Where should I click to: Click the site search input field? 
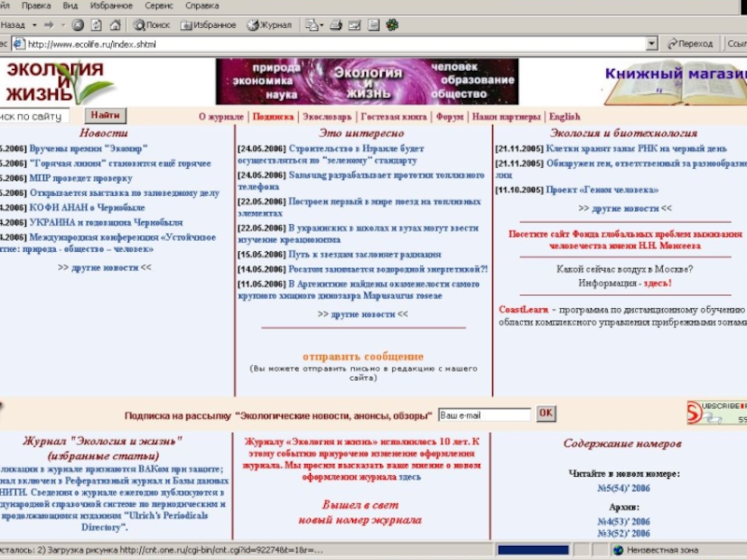point(35,116)
